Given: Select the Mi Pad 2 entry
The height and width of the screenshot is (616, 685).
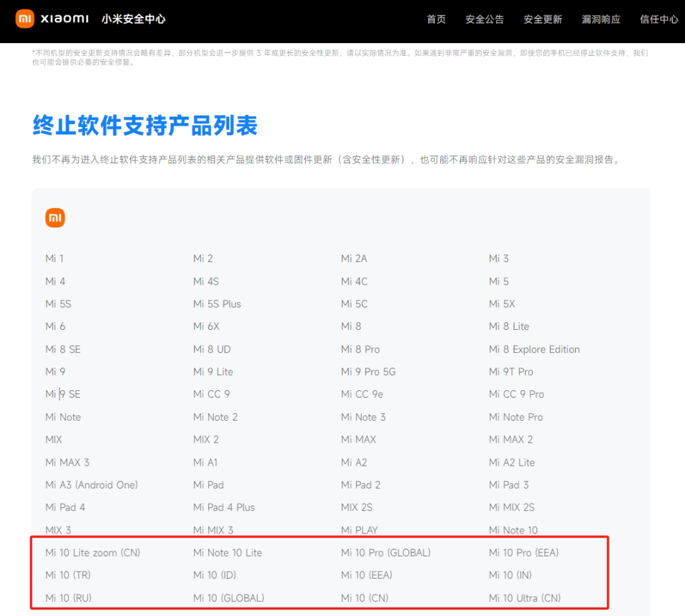Looking at the screenshot, I should coord(361,485).
